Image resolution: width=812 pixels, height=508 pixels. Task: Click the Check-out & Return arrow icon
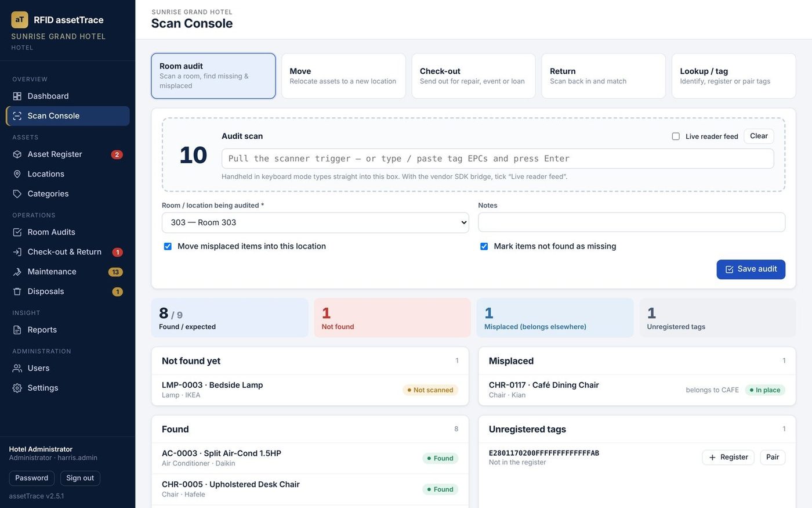17,252
